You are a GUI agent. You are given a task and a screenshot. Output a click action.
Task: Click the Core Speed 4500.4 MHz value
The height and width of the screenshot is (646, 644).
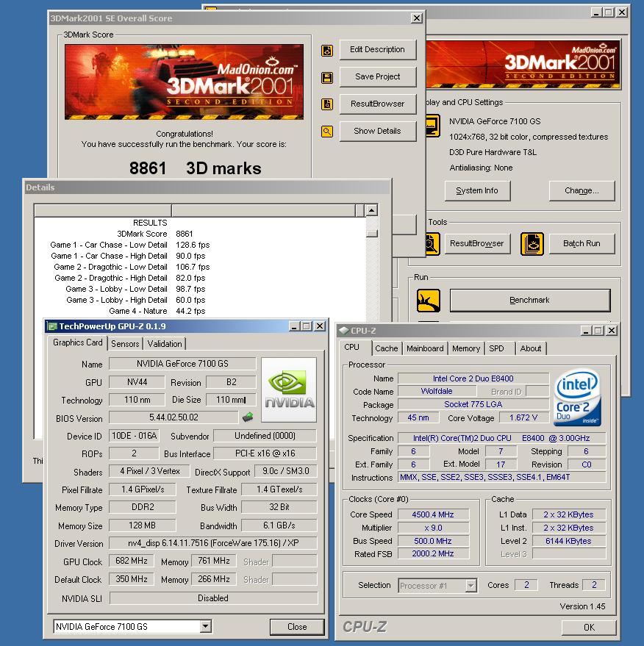pyautogui.click(x=433, y=514)
